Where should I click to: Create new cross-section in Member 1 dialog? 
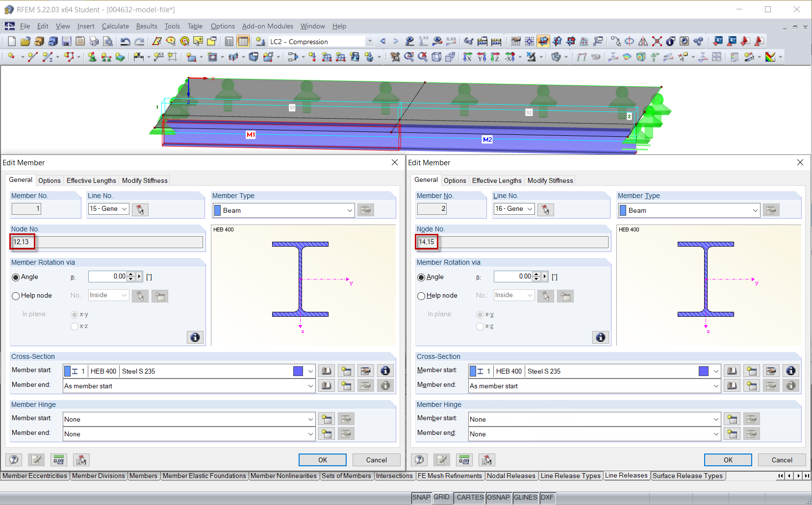pos(346,371)
